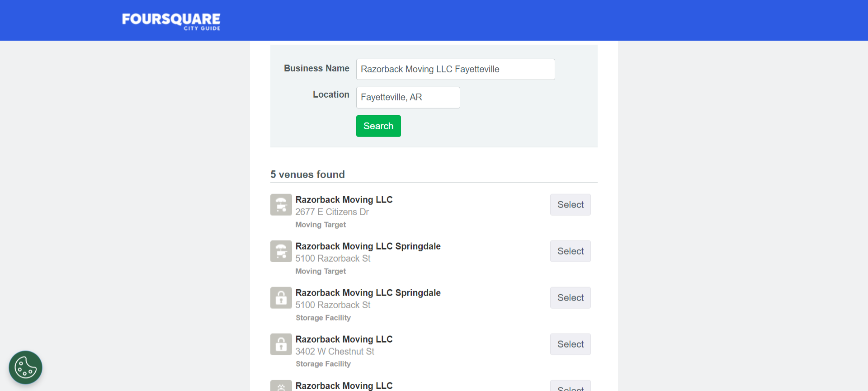868x391 pixels.
Task: Focus the Business Name input field
Action: pos(455,69)
